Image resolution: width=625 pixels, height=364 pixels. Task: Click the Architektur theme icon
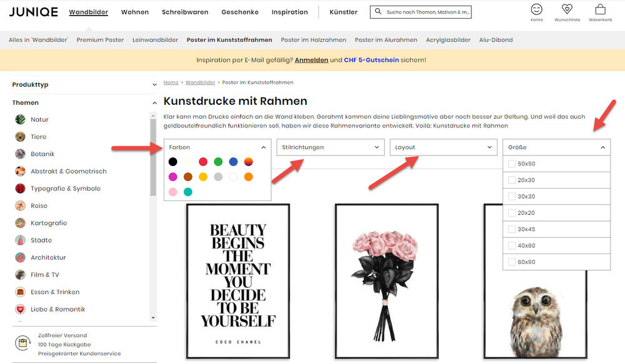(21, 257)
